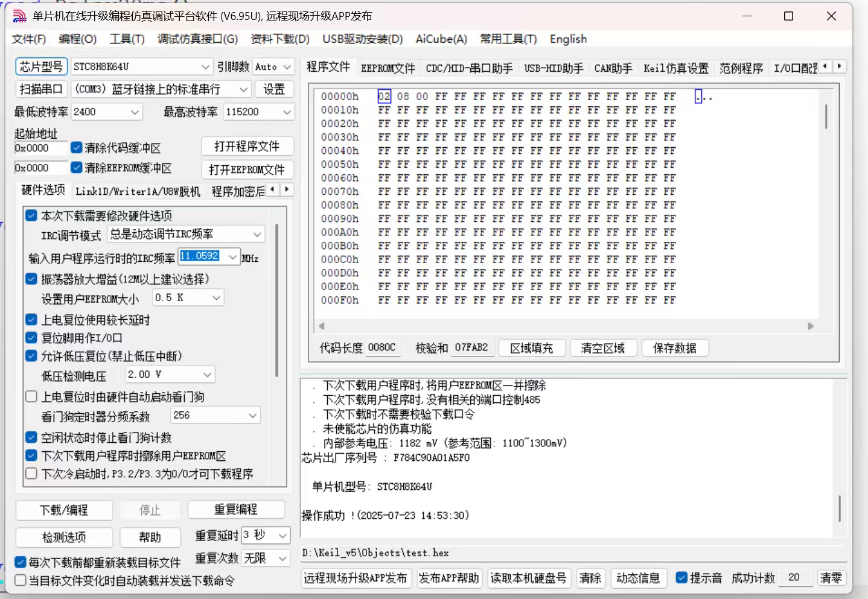Click 重复编程 button
Viewport: 868px width, 599px height.
click(236, 510)
